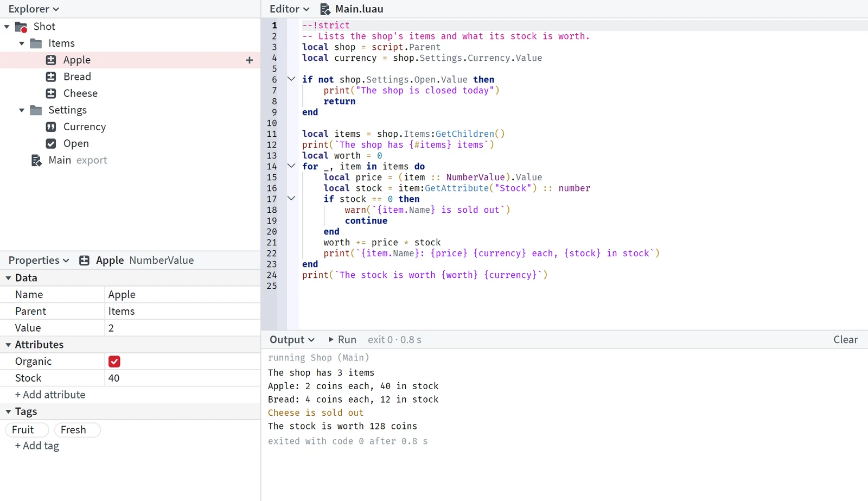Collapse the Data properties section

[8, 278]
